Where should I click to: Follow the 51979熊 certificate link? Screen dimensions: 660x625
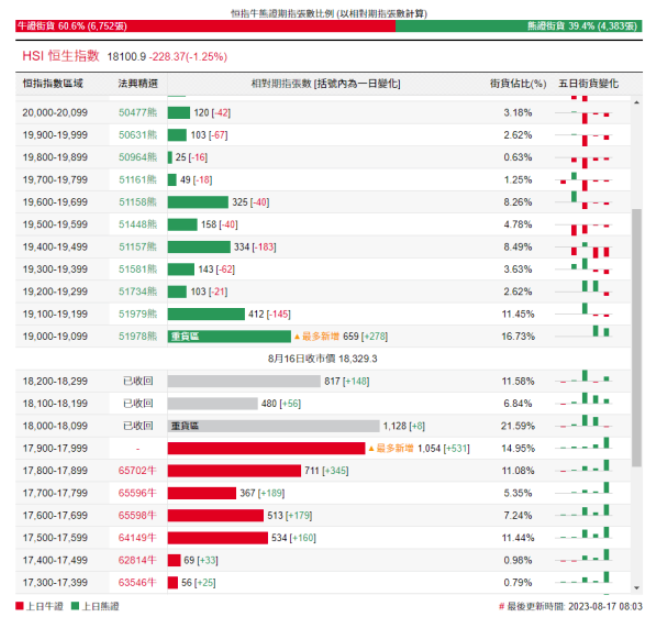(x=138, y=314)
